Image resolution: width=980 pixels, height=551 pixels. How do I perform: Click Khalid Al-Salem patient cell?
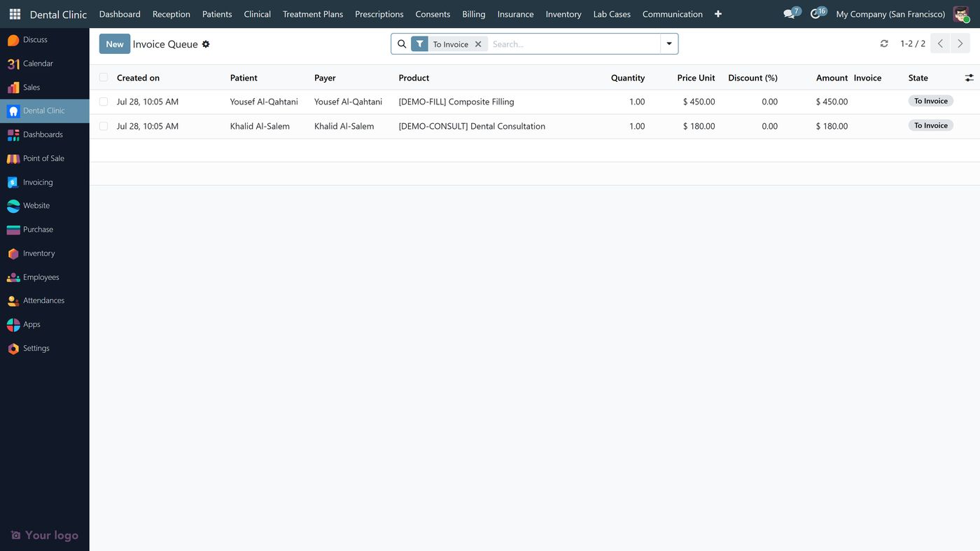coord(260,126)
